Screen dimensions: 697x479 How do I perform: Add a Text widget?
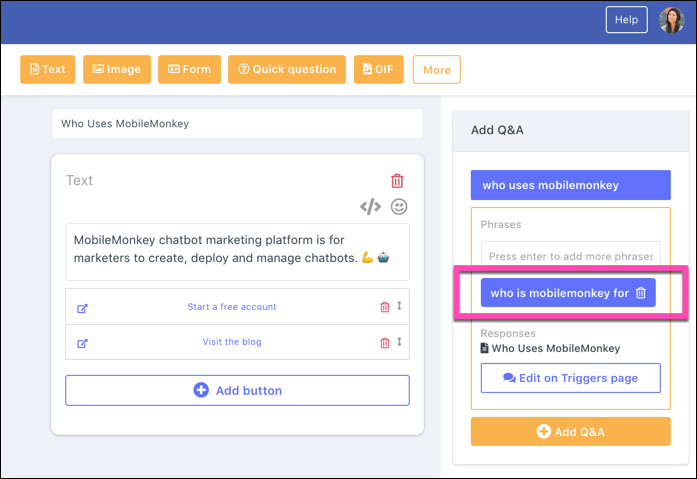click(x=48, y=69)
